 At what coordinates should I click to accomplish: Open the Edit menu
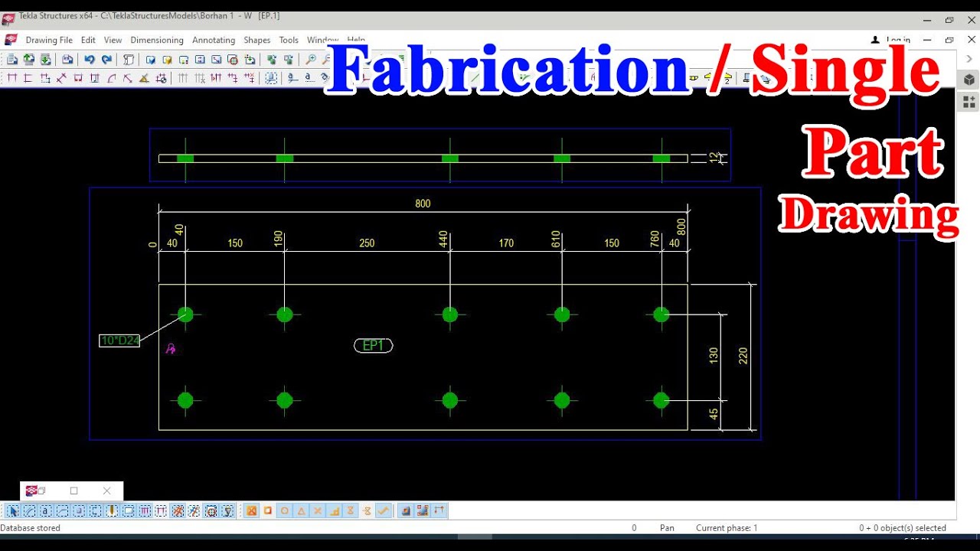click(88, 40)
